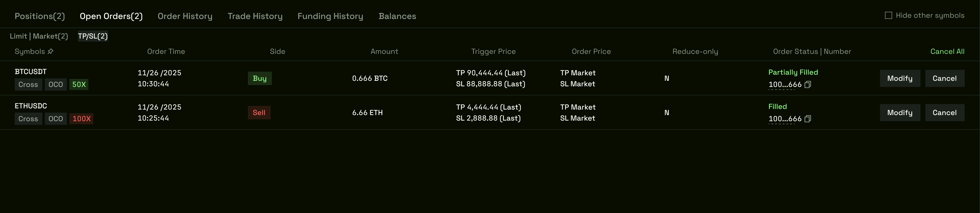980x213 pixels.
Task: Modify the ETHUSDC order
Action: [900, 113]
